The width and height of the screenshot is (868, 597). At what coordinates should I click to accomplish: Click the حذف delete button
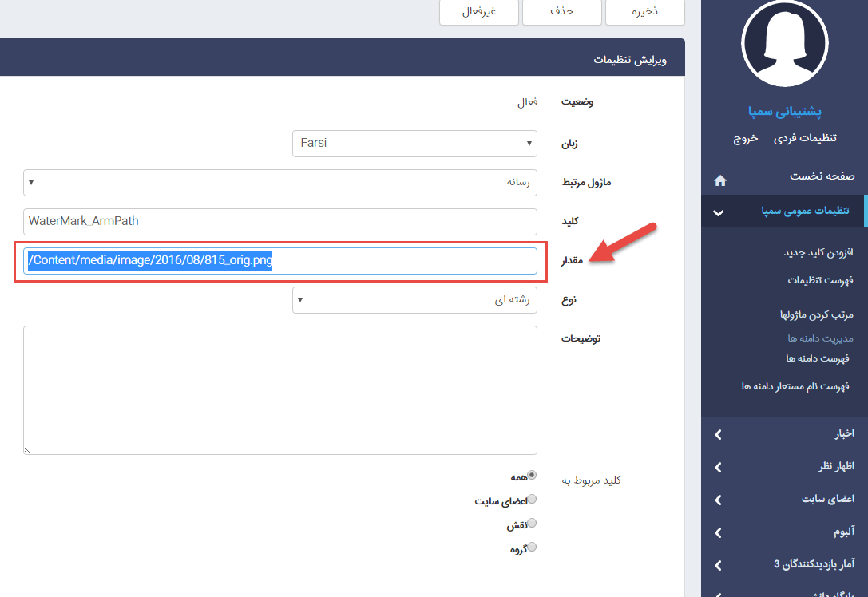pos(561,12)
